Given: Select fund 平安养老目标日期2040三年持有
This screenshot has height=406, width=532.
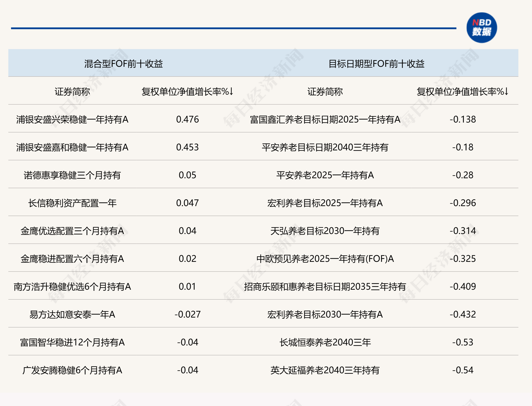Looking at the screenshot, I should pos(325,147).
